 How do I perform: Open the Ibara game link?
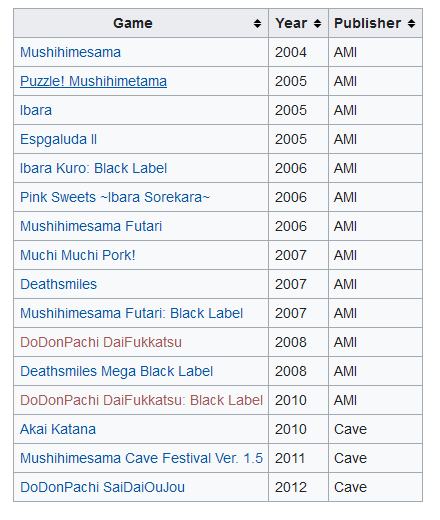pyautogui.click(x=36, y=110)
